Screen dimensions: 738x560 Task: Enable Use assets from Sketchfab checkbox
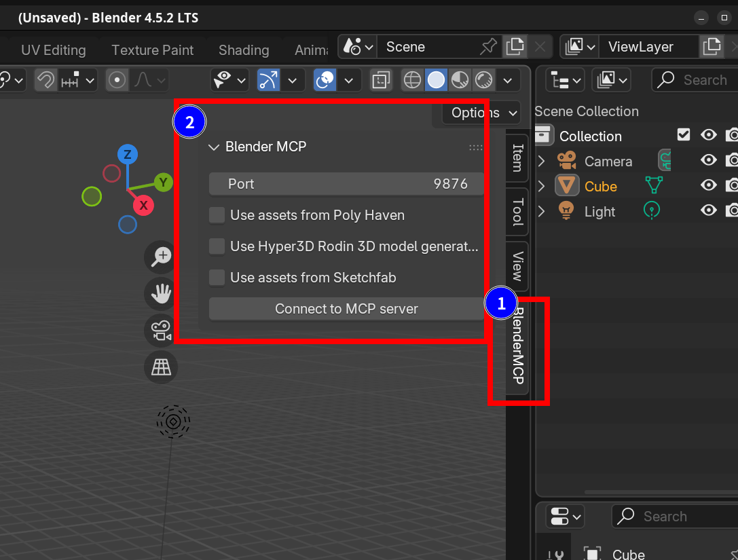(x=217, y=278)
